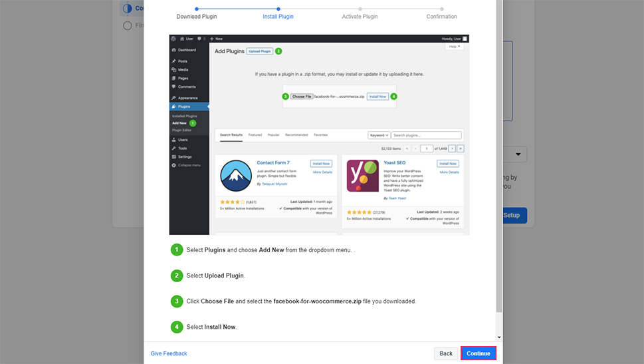Open the dropdown arrow behind the dialog
The image size is (644, 364).
pos(518,154)
